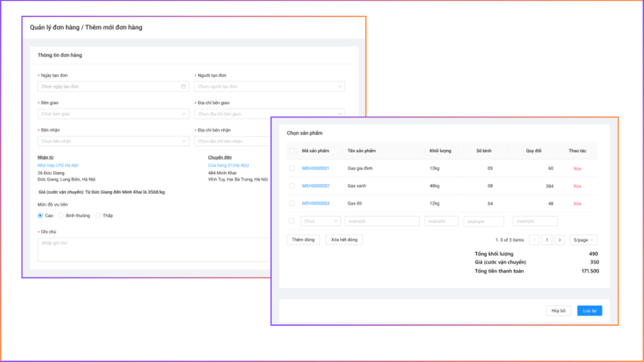Click the Quy đổi column header
Viewport: 644px width, 362px height.
(534, 151)
